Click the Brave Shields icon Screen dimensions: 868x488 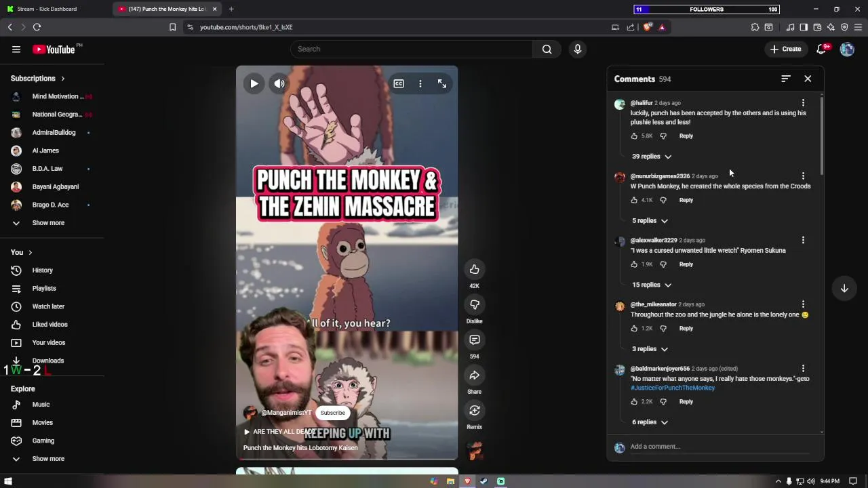(648, 27)
